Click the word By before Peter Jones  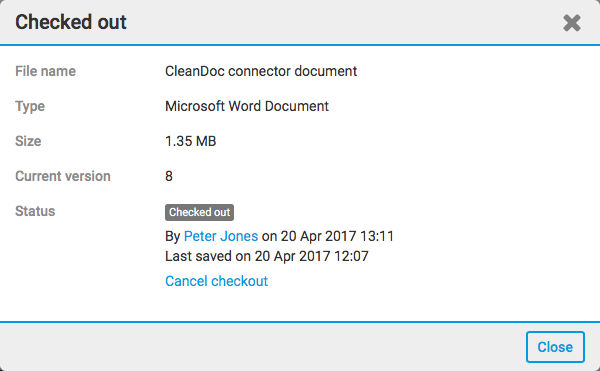tap(173, 236)
